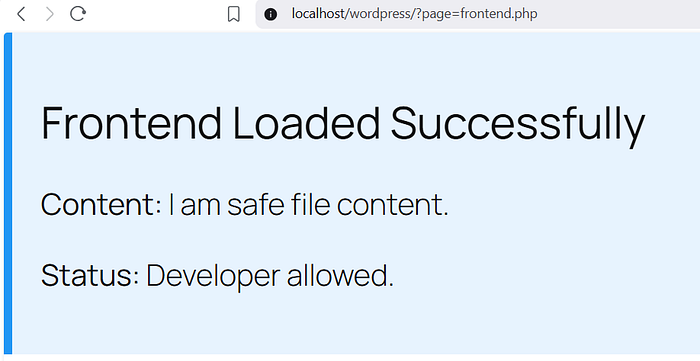Reload the current page
Image resolution: width=700 pixels, height=361 pixels.
(78, 13)
